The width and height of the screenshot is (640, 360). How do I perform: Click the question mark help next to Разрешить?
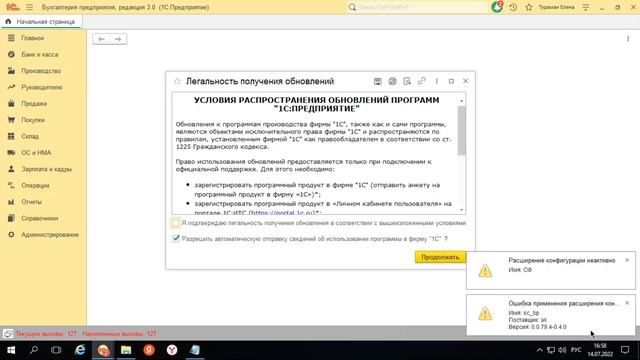click(x=446, y=239)
